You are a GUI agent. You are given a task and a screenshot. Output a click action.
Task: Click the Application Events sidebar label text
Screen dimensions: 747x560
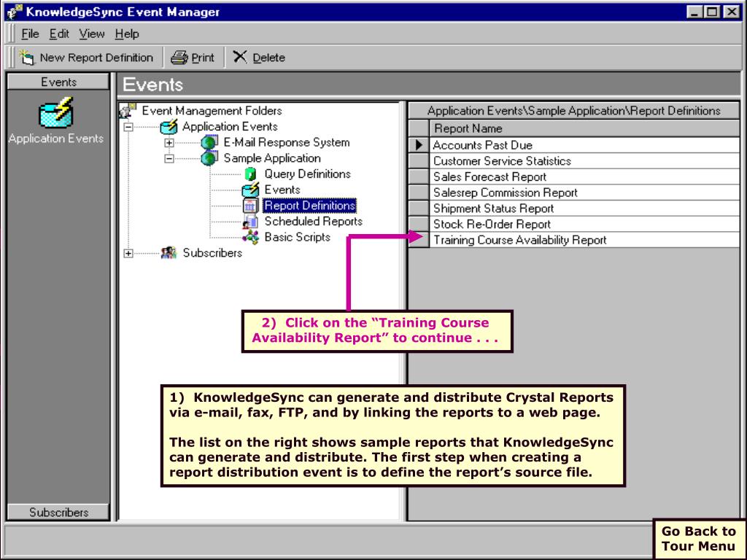pos(55,139)
